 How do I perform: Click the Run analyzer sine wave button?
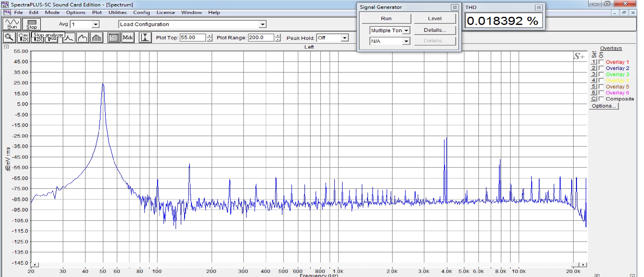(x=12, y=24)
